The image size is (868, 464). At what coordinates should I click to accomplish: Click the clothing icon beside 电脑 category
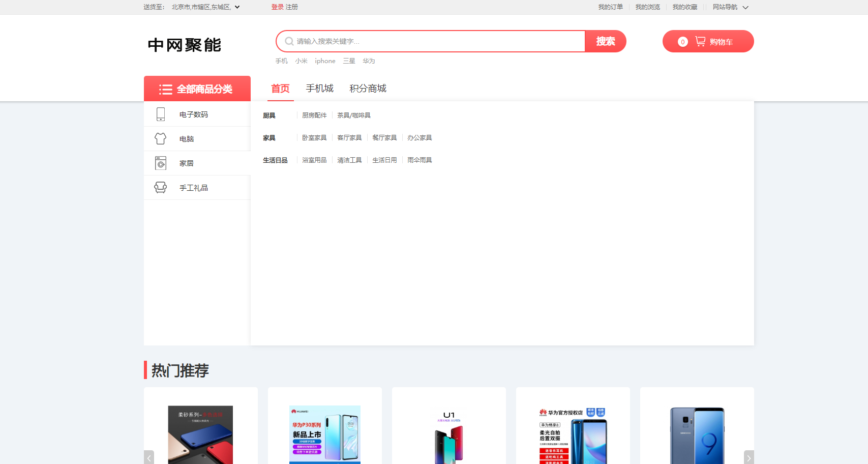(161, 138)
